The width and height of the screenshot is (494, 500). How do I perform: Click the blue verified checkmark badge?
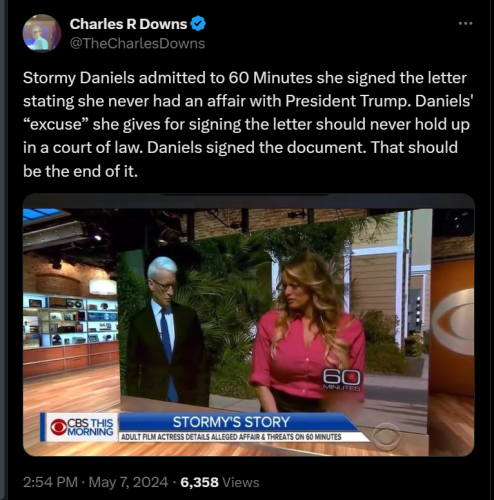198,24
